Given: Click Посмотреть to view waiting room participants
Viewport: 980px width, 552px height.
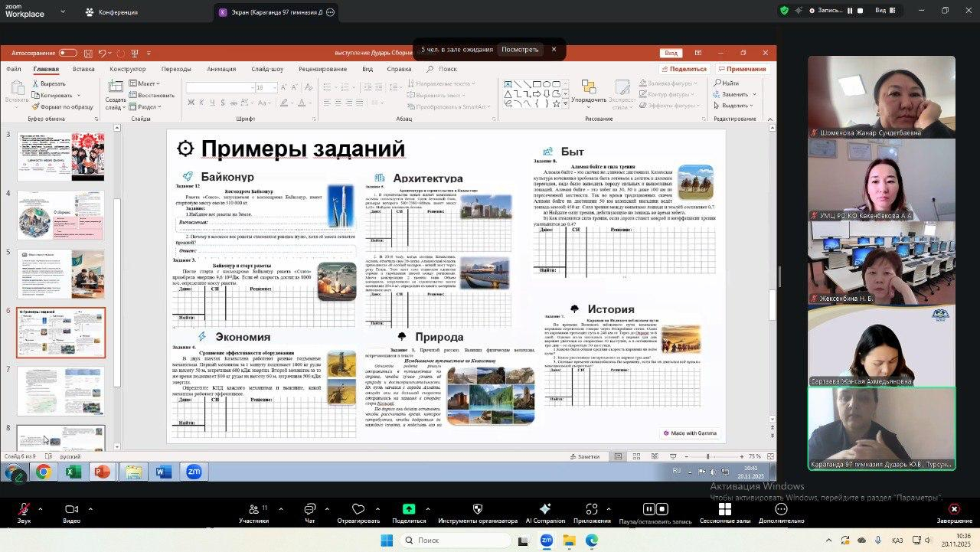Looking at the screenshot, I should [x=520, y=48].
